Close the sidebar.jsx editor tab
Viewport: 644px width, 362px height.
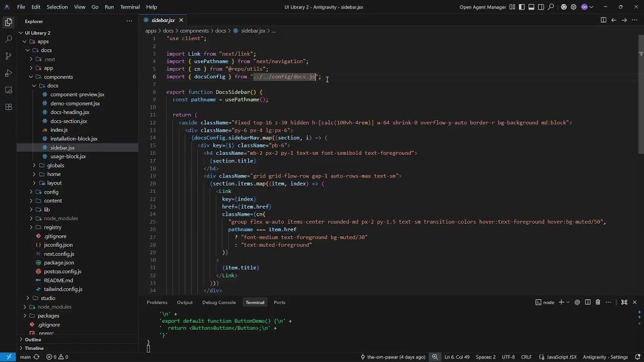181,20
